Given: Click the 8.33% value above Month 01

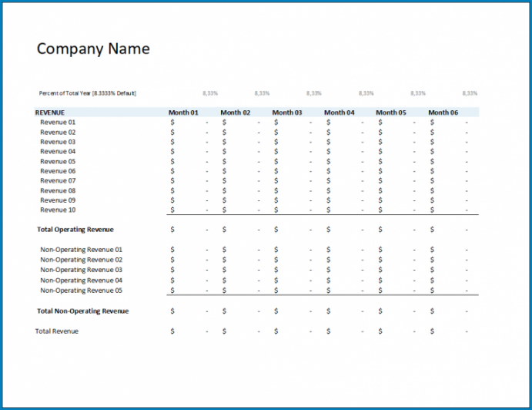Looking at the screenshot, I should pyautogui.click(x=209, y=93).
